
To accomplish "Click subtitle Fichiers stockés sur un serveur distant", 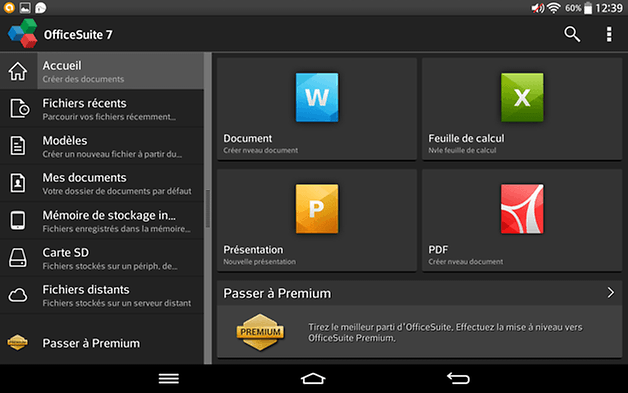I will click(x=117, y=303).
